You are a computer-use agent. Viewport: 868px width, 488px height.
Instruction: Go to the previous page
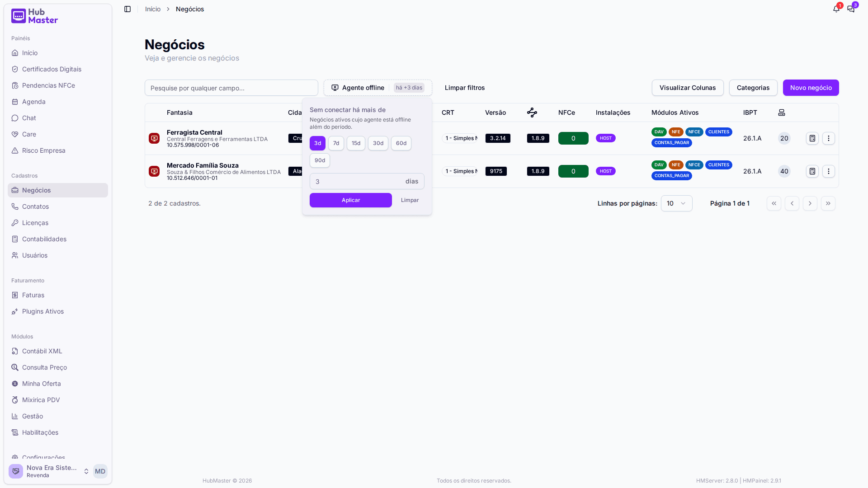tap(792, 203)
